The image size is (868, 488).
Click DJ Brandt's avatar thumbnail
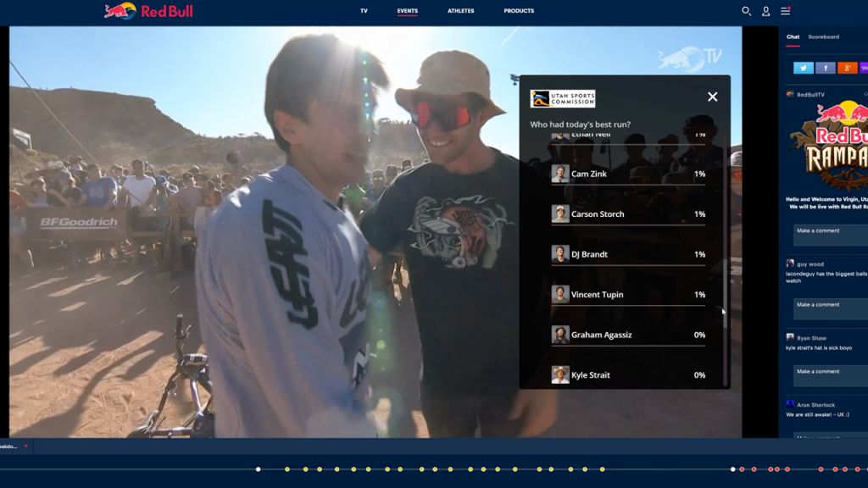click(560, 254)
